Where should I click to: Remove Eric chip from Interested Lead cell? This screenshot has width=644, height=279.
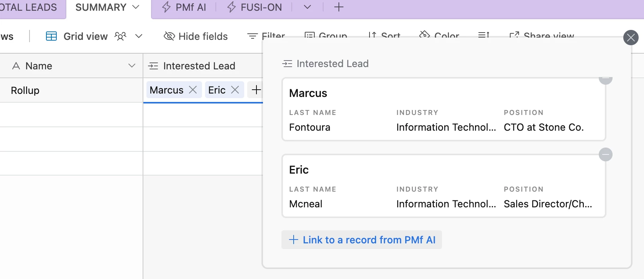click(x=235, y=90)
